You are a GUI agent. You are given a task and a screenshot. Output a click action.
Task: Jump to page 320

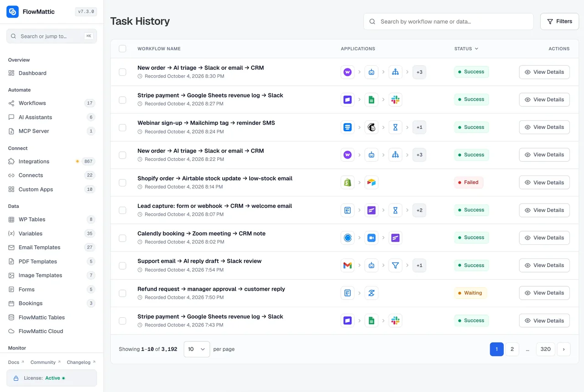(x=546, y=349)
